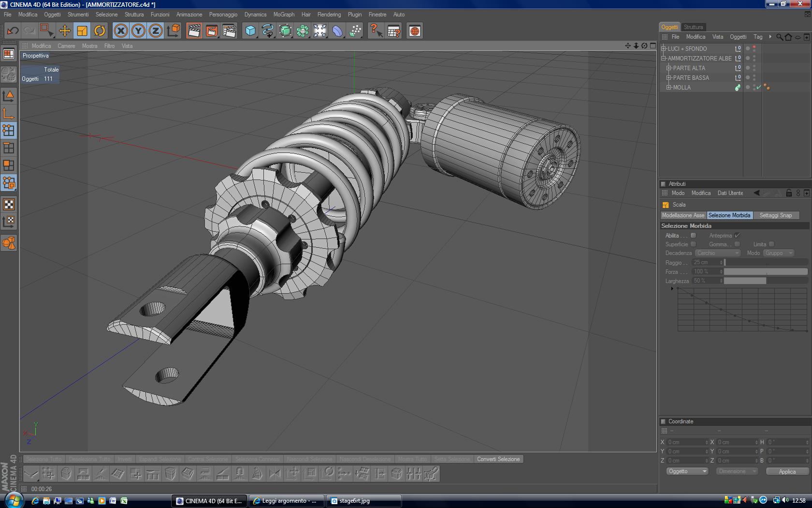Toggle Z axis lock
812x508 pixels.
pos(156,31)
